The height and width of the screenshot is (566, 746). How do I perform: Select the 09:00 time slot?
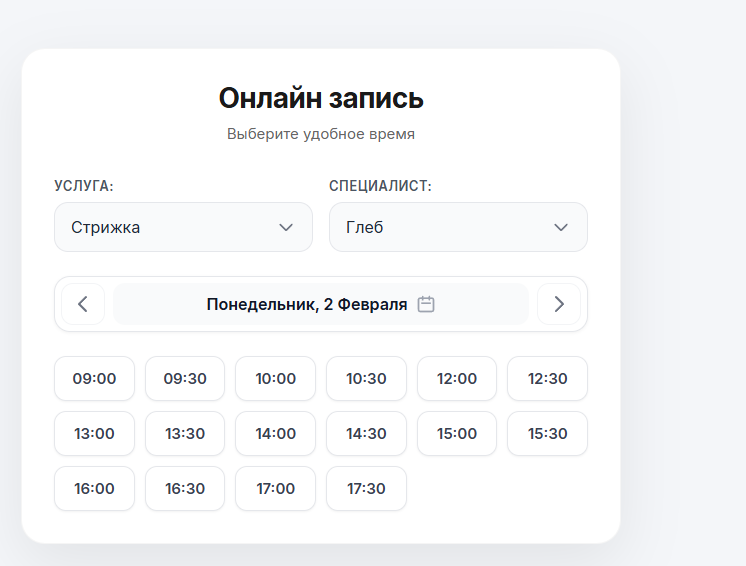[94, 379]
